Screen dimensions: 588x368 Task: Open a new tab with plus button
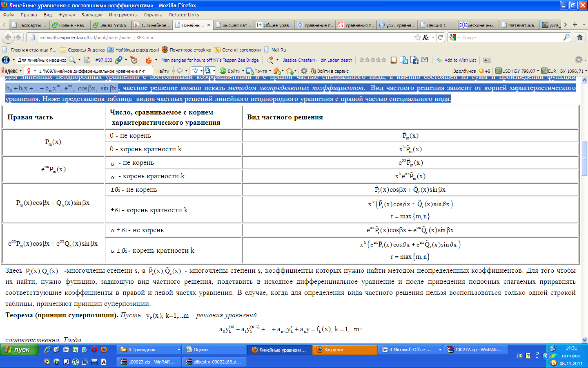tap(575, 25)
